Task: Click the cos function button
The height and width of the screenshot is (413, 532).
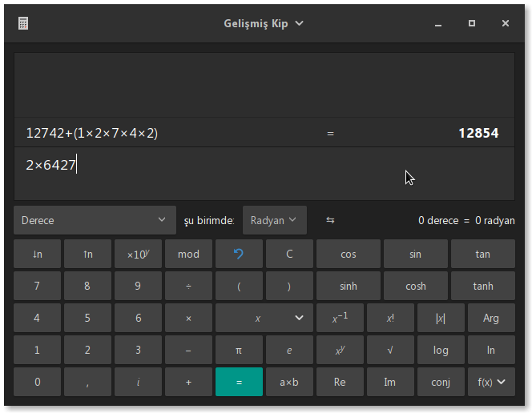Action: [x=348, y=254]
